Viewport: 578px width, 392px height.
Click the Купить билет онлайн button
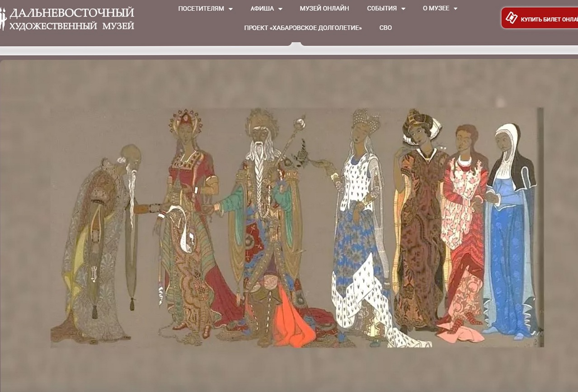click(540, 19)
